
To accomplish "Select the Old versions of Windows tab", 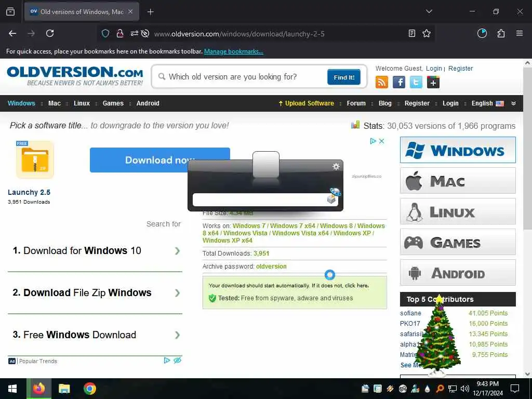I will (x=82, y=11).
